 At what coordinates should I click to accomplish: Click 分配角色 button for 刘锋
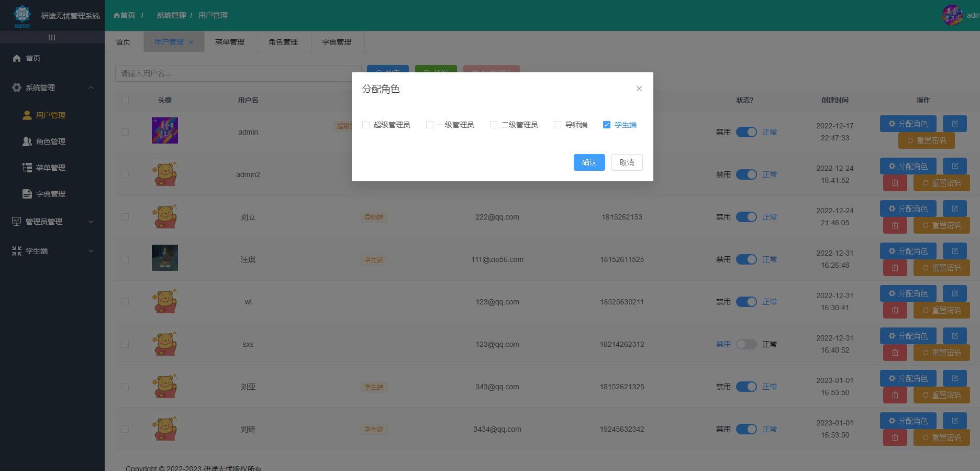pyautogui.click(x=908, y=421)
